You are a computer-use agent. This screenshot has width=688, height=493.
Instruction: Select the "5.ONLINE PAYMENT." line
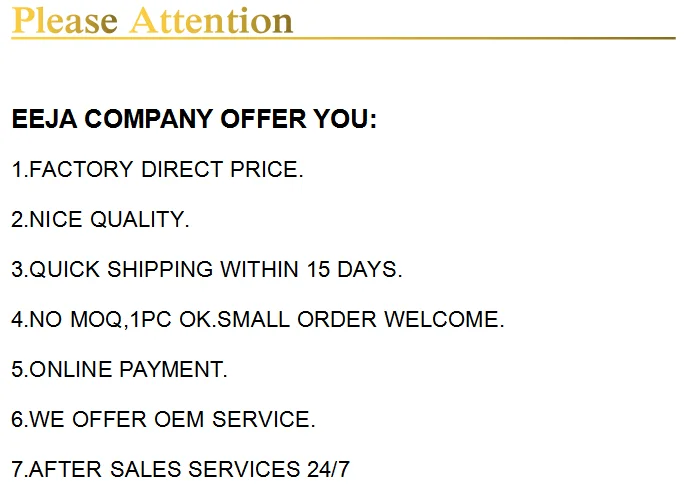[120, 370]
